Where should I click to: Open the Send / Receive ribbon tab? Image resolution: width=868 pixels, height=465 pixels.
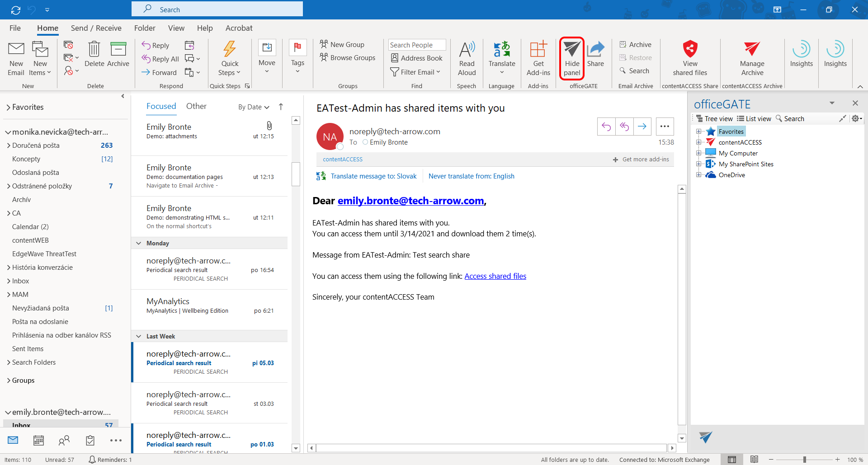96,28
